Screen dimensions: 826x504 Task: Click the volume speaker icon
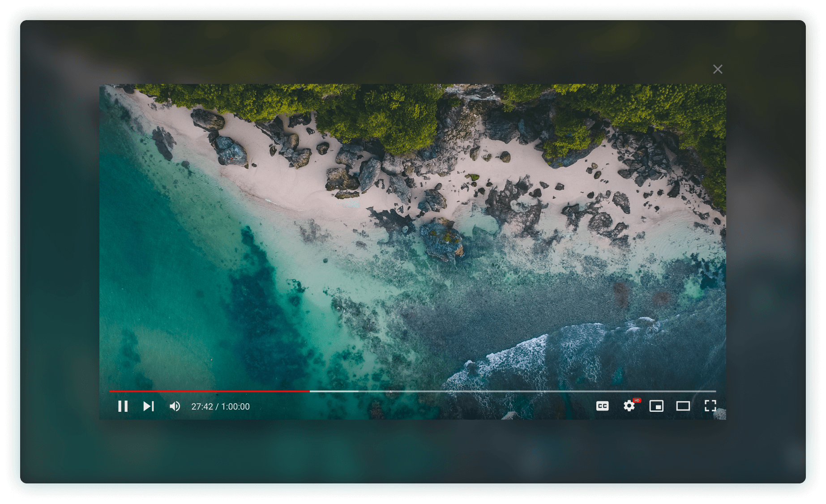175,406
